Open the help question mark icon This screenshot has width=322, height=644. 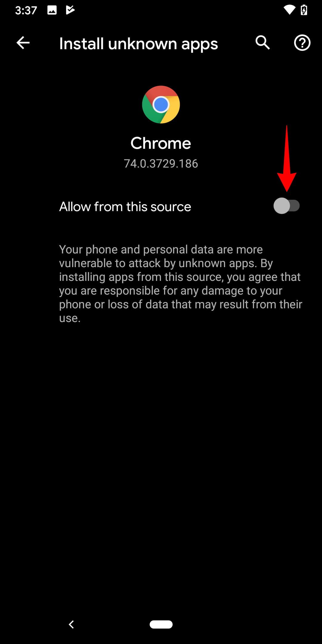(x=302, y=43)
